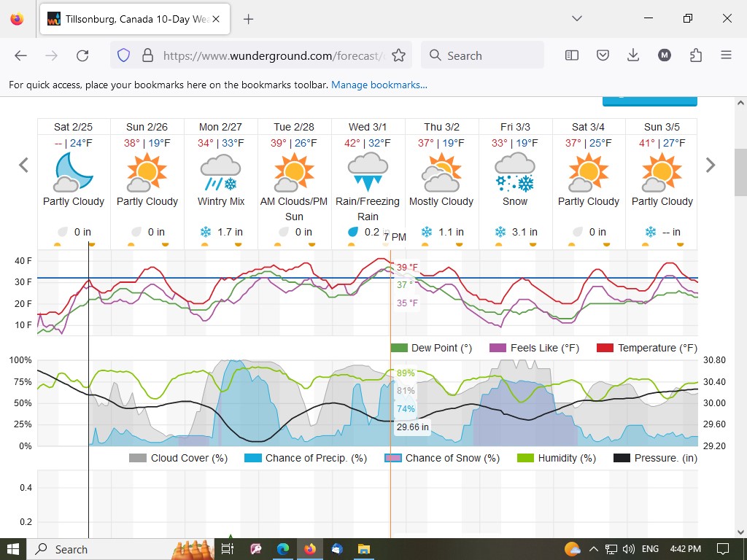747x560 pixels.
Task: Select the Tillsonburg 10-Day Weather tab
Action: 131,19
